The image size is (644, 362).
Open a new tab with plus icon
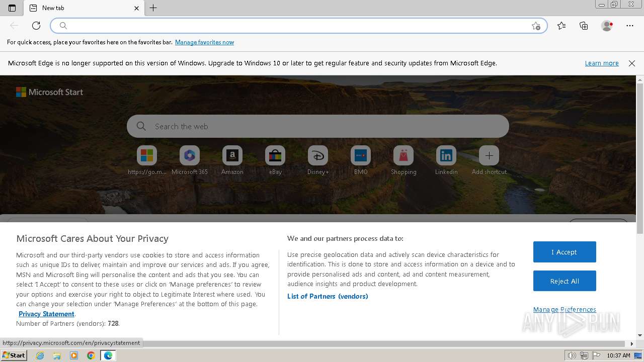153,8
